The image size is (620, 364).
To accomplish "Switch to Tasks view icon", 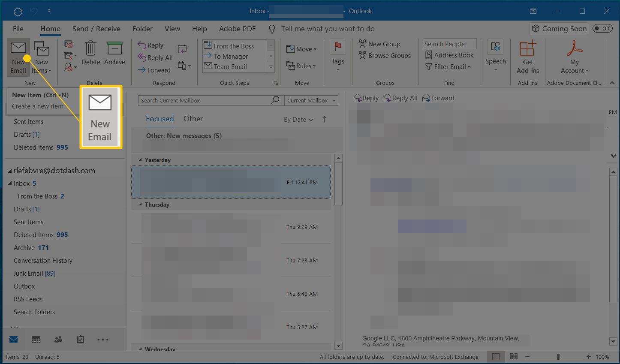I will pyautogui.click(x=81, y=340).
